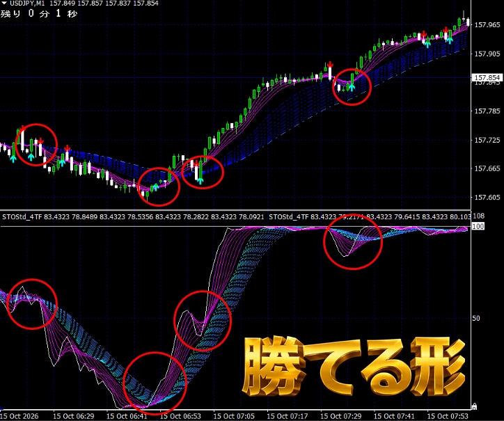Click the 15 Oct 06:29 time label
Image resolution: width=504 pixels, height=421 pixels.
(x=74, y=416)
